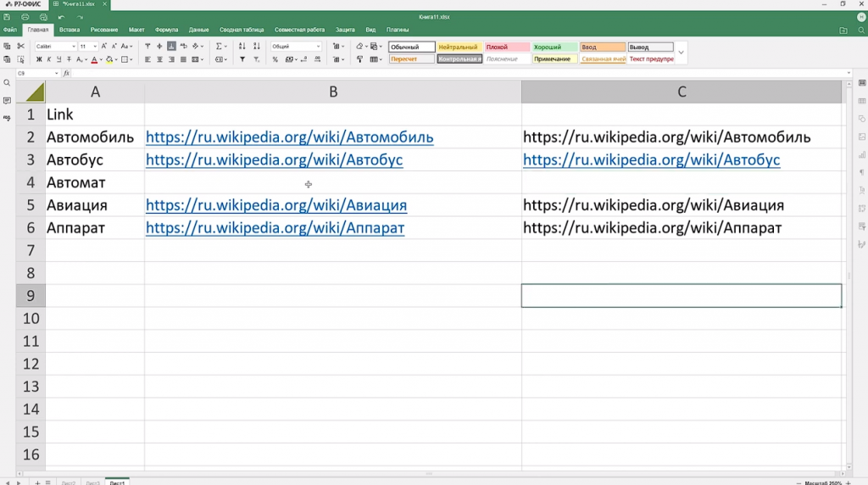Decrease font size
Image resolution: width=868 pixels, height=485 pixels.
coord(114,47)
